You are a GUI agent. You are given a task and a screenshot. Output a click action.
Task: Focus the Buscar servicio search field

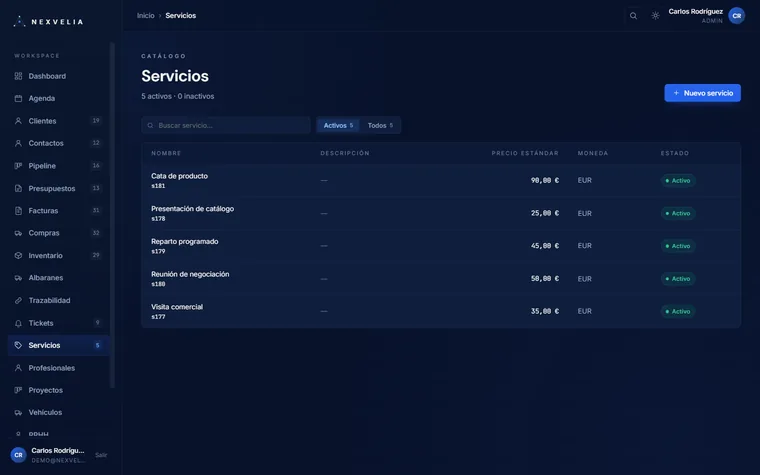coord(226,126)
